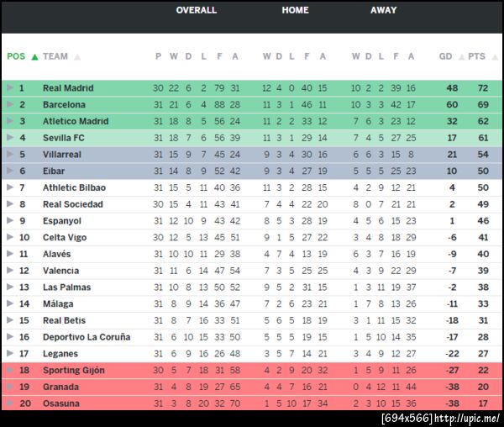Click the triangle beside Sevilla FC
The width and height of the screenshot is (504, 427).
(x=10, y=138)
